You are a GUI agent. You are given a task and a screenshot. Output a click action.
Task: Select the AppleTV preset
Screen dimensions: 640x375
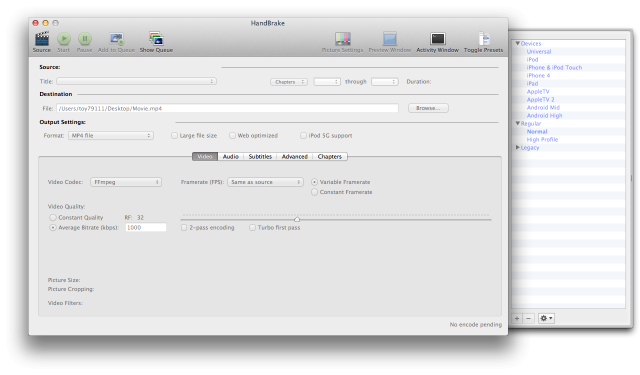coord(538,91)
